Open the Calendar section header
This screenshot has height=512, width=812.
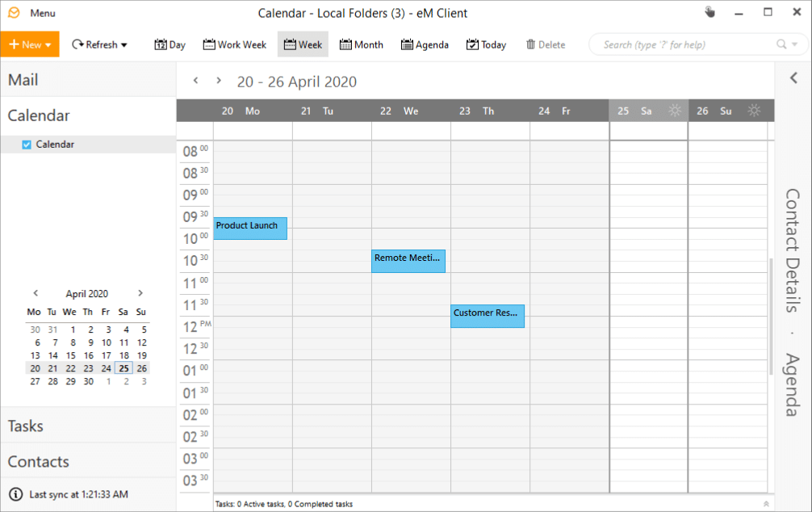pyautogui.click(x=88, y=115)
